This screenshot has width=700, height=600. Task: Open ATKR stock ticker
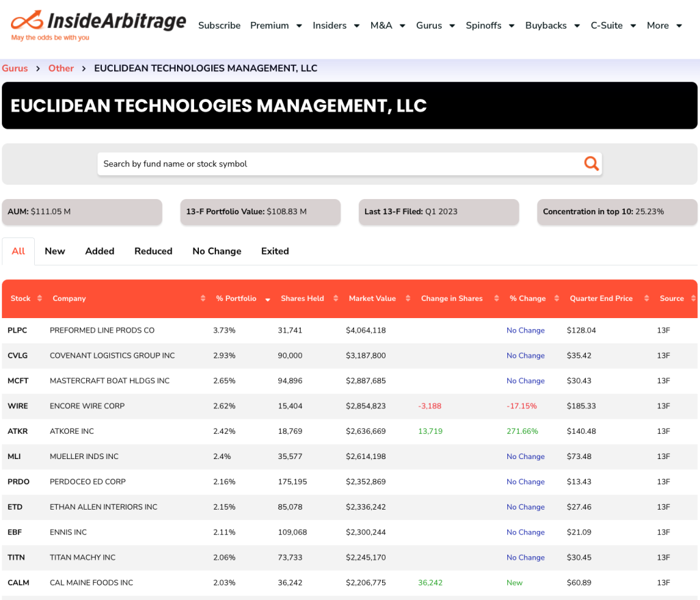click(x=17, y=431)
